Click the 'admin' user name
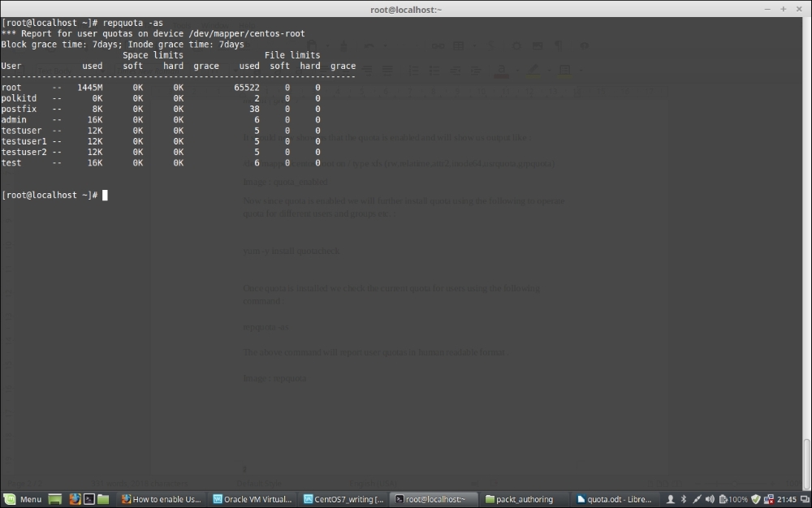The height and width of the screenshot is (508, 812). click(x=14, y=119)
